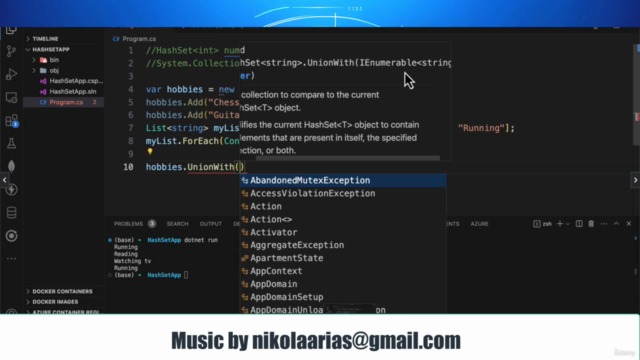Screen dimensions: 640x360
Task: Expand the DOCKER CONTAINERS section
Action: pyautogui.click(x=63, y=291)
